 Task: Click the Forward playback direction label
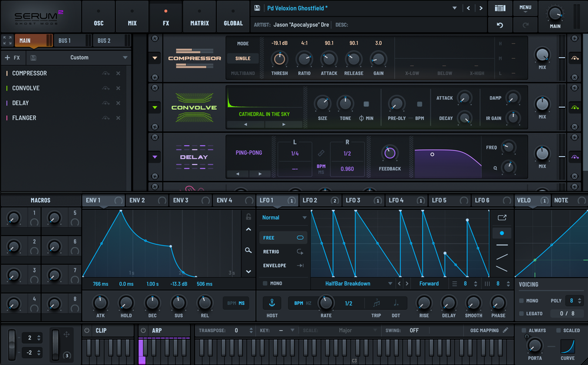[429, 283]
